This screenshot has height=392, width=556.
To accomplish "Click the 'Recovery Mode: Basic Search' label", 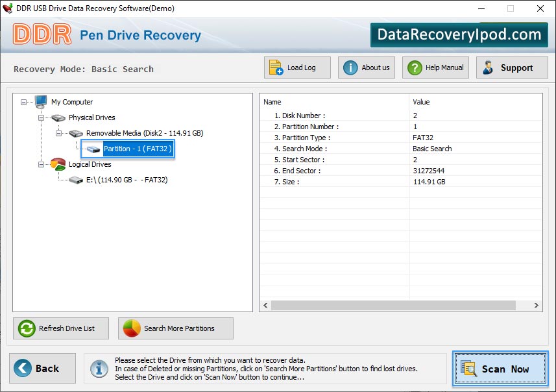I will click(84, 69).
